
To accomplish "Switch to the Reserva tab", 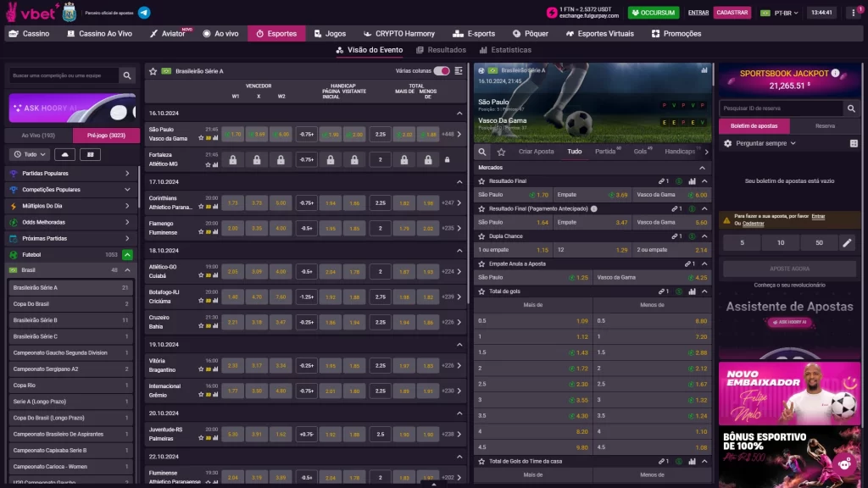I will pos(825,126).
